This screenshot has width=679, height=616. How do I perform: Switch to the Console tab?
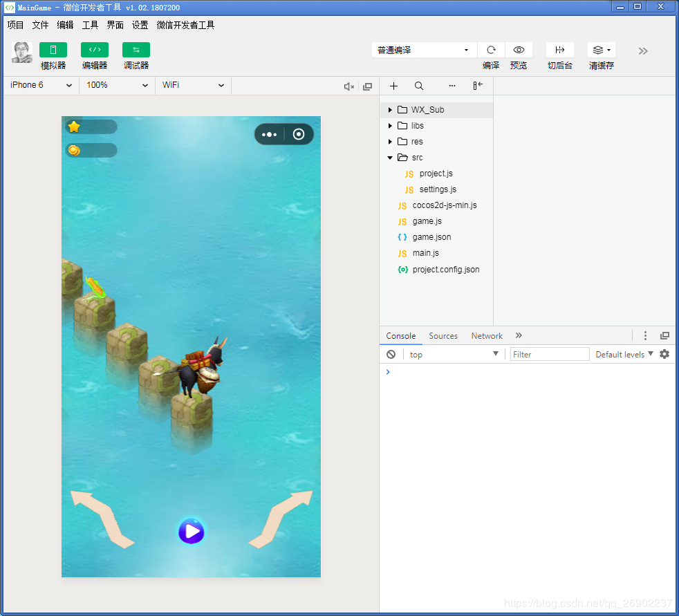[400, 336]
